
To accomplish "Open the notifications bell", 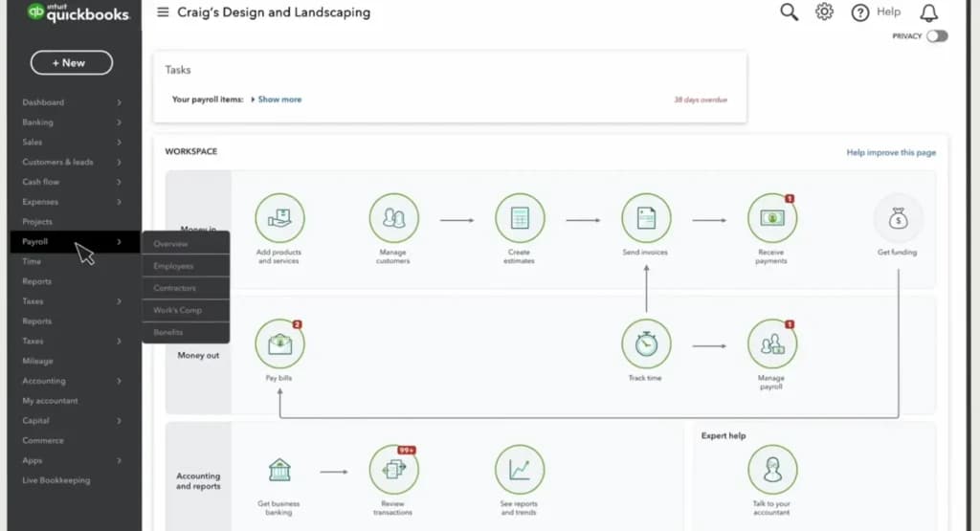I will [x=928, y=12].
